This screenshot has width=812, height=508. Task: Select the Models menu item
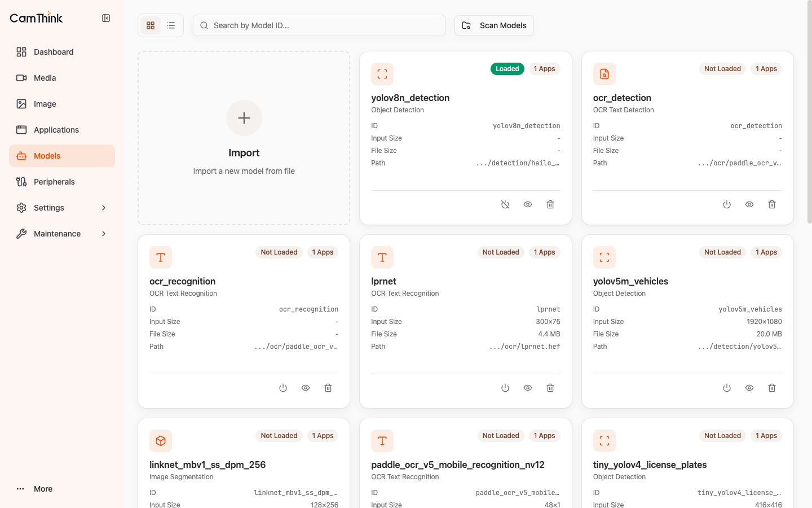coord(62,156)
